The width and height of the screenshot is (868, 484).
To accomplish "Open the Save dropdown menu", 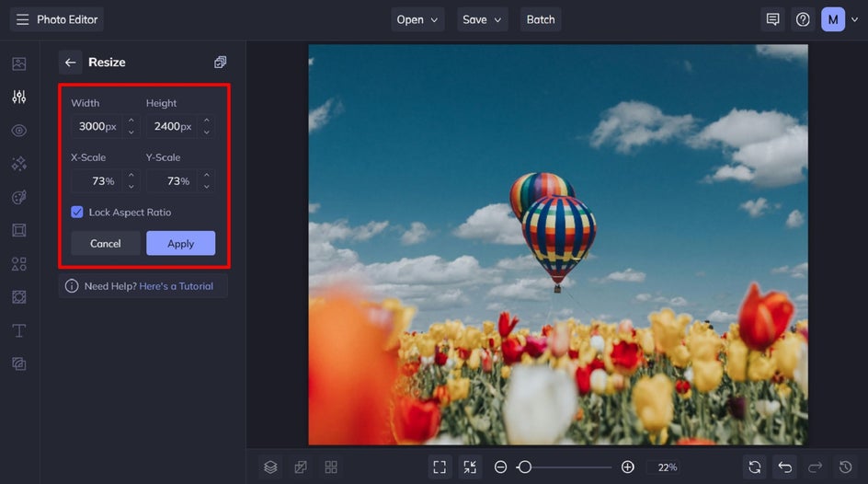I will (482, 19).
